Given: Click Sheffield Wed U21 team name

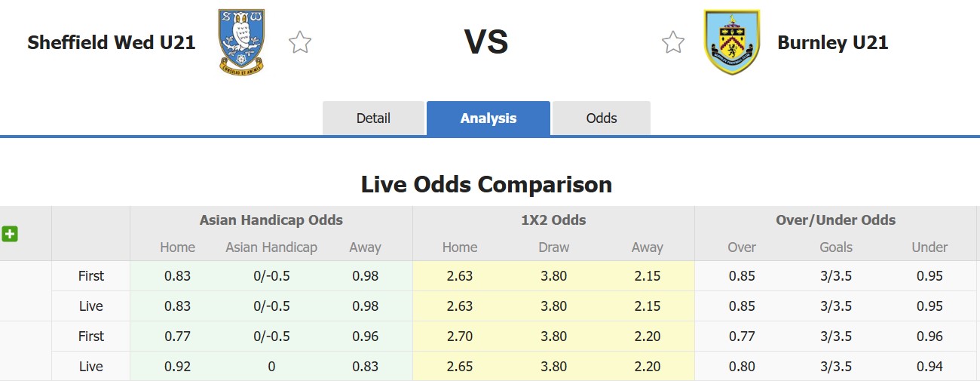Looking at the screenshot, I should click(x=112, y=42).
